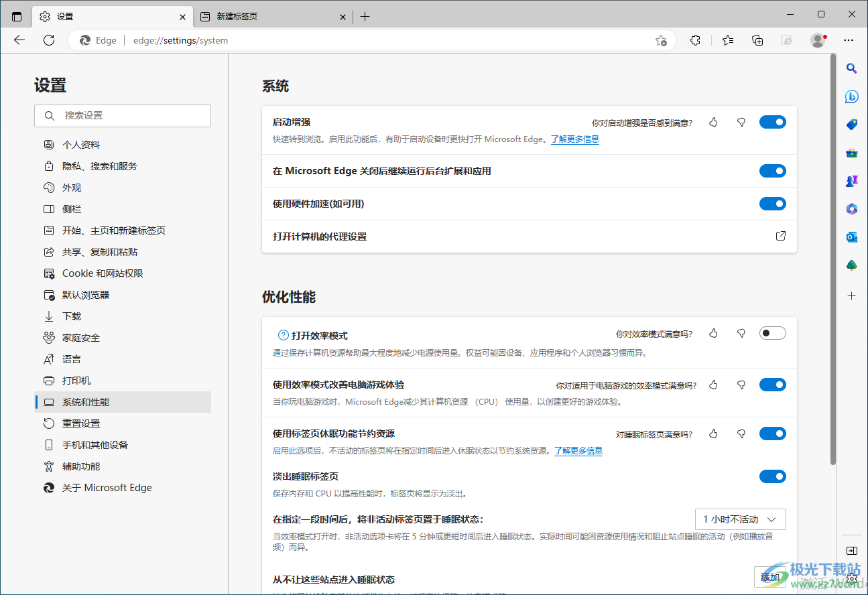Toggle 使用效率模式改善电脑游戏体验 switch

pyautogui.click(x=772, y=385)
